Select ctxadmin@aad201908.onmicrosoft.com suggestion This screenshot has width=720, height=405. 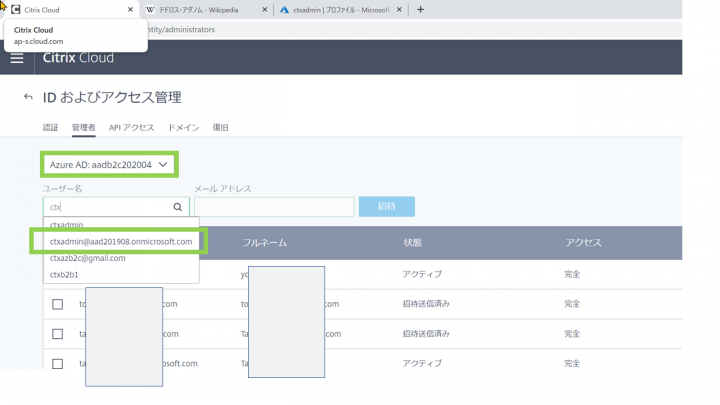pos(121,242)
